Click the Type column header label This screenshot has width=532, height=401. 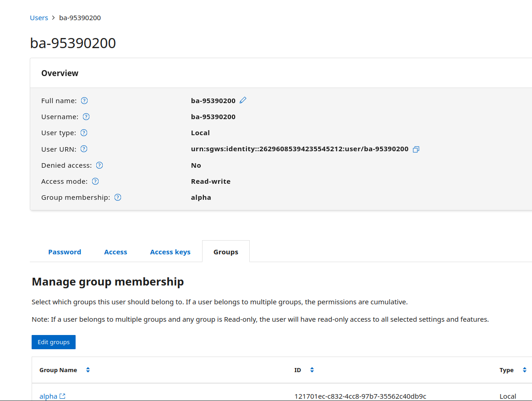point(506,370)
